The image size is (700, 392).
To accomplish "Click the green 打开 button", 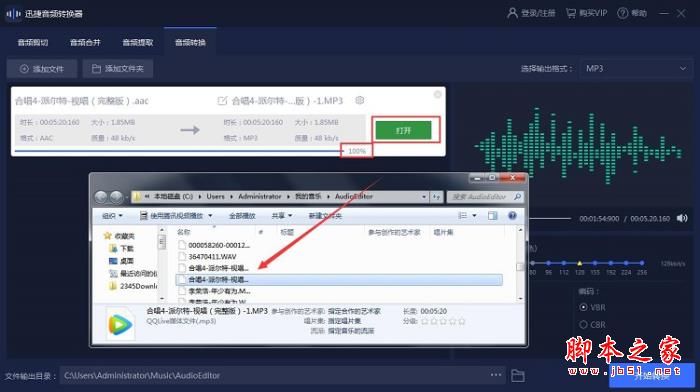I will pyautogui.click(x=404, y=130).
